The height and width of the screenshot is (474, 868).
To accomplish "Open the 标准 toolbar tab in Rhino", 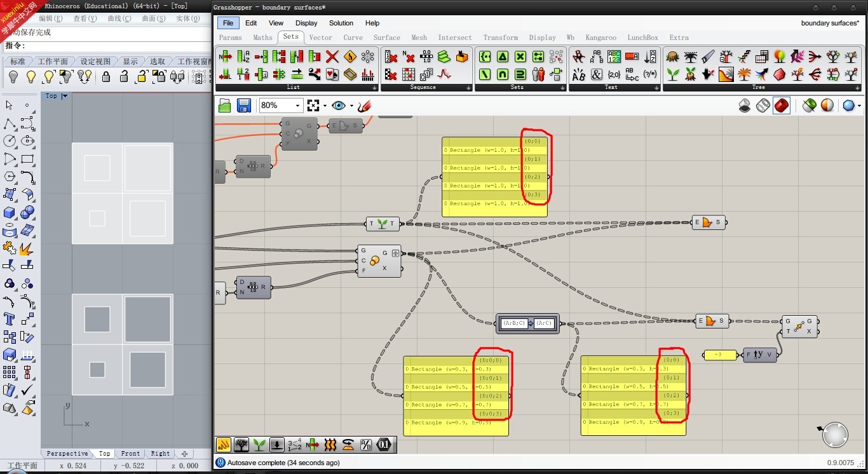I will click(x=18, y=62).
